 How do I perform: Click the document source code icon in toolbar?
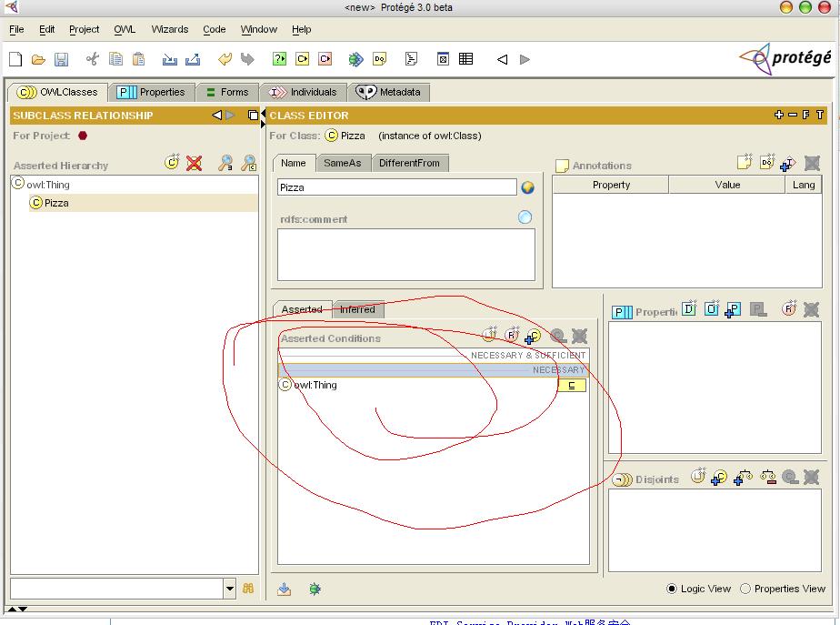[x=411, y=58]
